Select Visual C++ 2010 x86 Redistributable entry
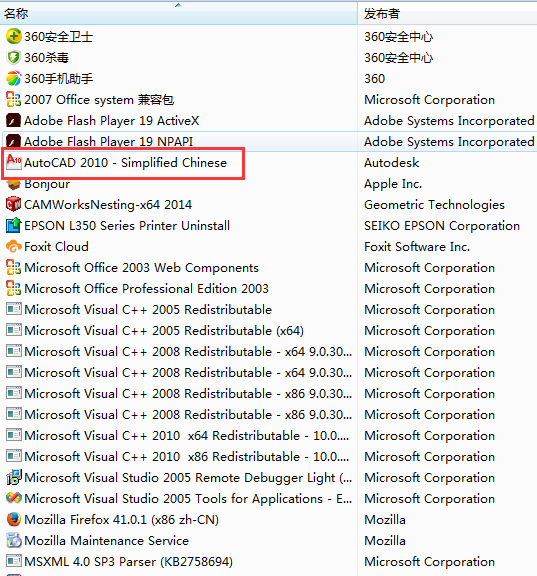537x576 pixels. (x=187, y=457)
